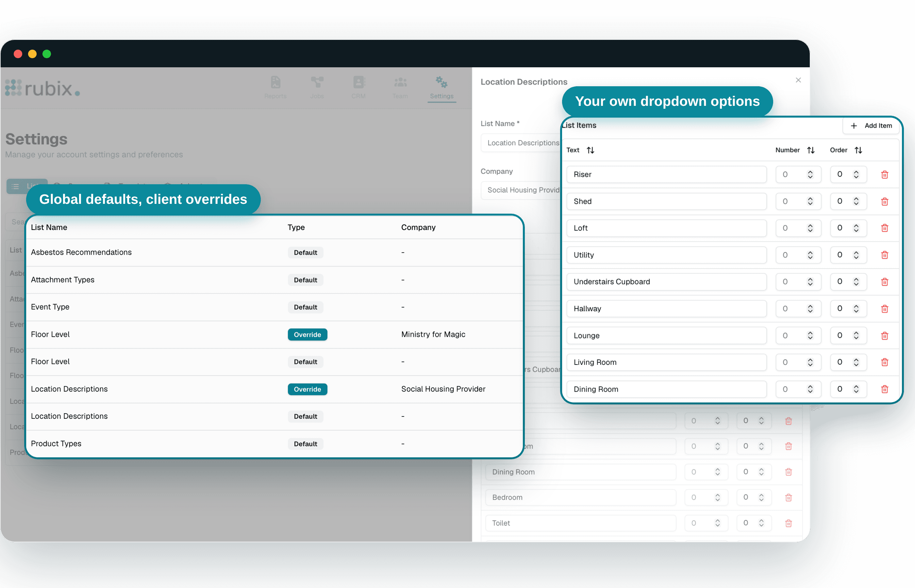Delete the Lounge list item
This screenshot has width=915, height=588.
pos(885,335)
